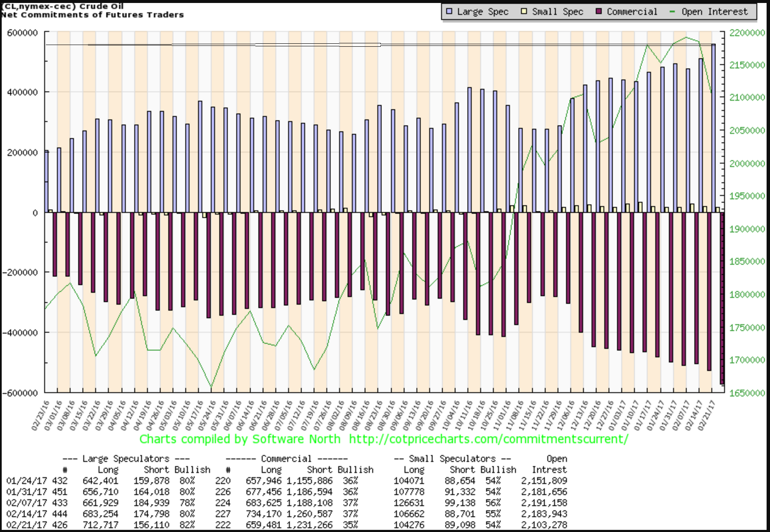Click the Large Speculators short value 156,110
This screenshot has height=532, width=770.
[x=152, y=525]
